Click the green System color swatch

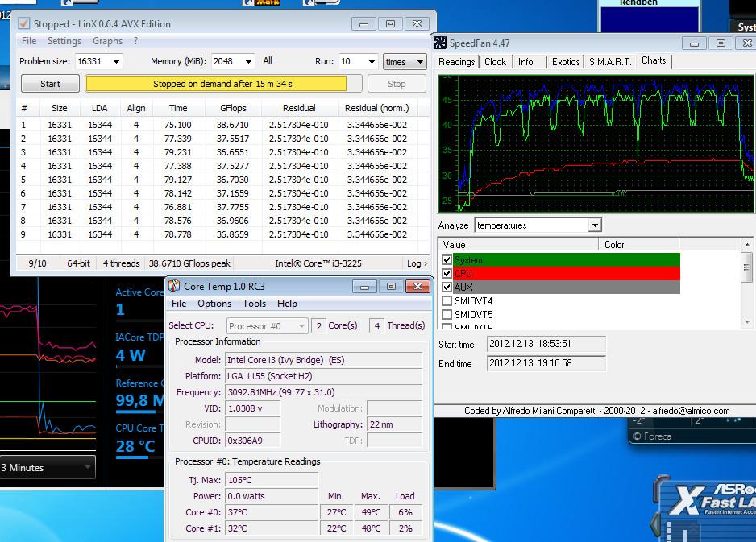click(x=567, y=259)
